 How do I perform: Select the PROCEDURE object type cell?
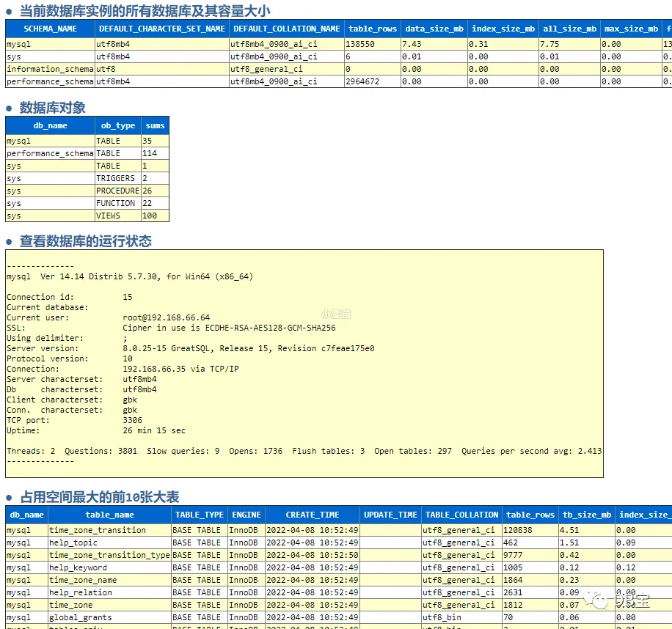click(118, 191)
